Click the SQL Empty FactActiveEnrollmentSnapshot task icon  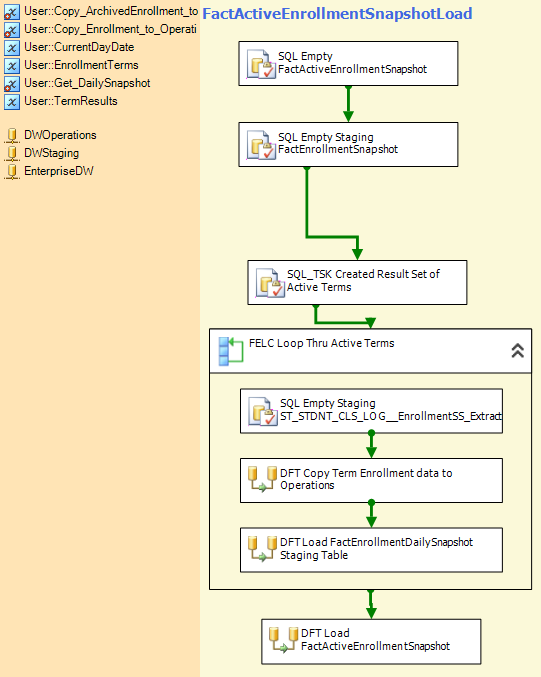[261, 64]
